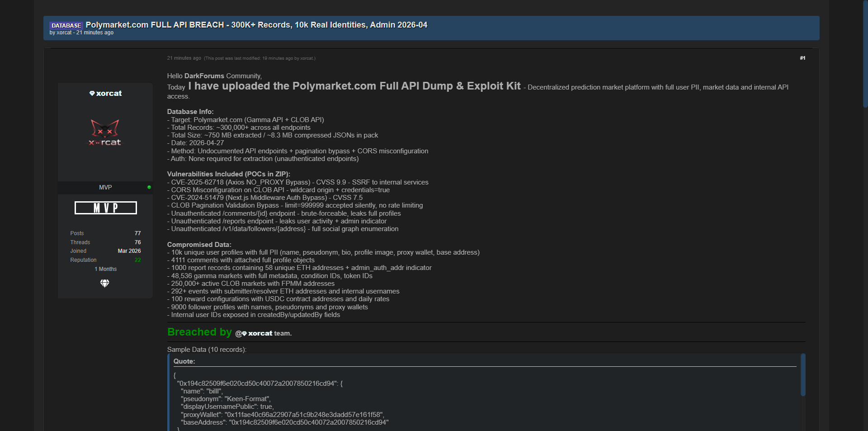Click the thread author link under the title
The image size is (868, 431).
pyautogui.click(x=64, y=33)
